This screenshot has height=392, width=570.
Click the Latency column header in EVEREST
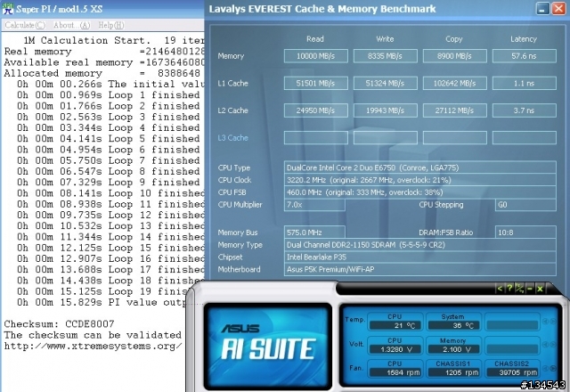coord(524,39)
